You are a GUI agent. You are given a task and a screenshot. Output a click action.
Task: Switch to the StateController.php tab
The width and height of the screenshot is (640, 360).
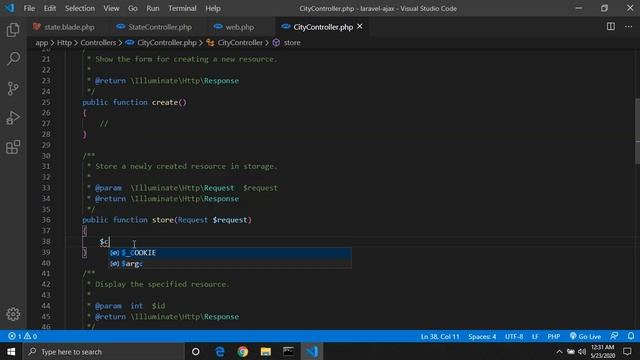[154, 27]
